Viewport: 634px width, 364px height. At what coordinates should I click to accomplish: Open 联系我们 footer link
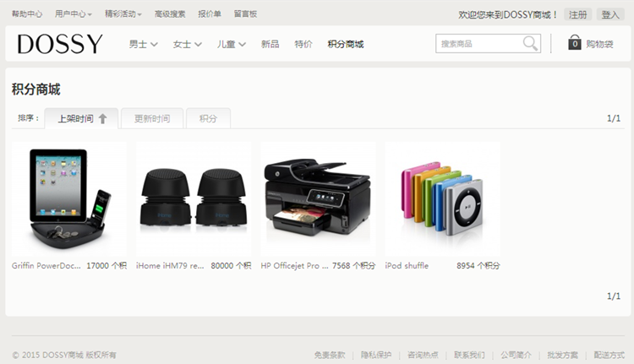pyautogui.click(x=469, y=355)
